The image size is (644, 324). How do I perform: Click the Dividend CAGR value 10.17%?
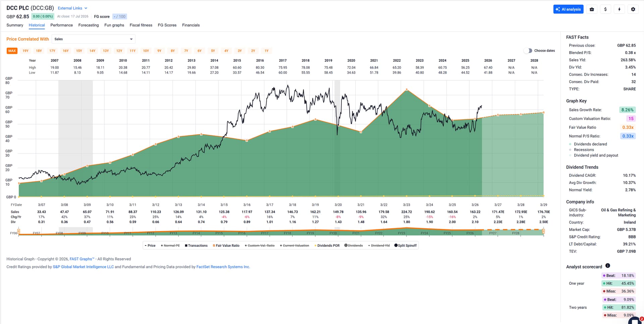[629, 175]
